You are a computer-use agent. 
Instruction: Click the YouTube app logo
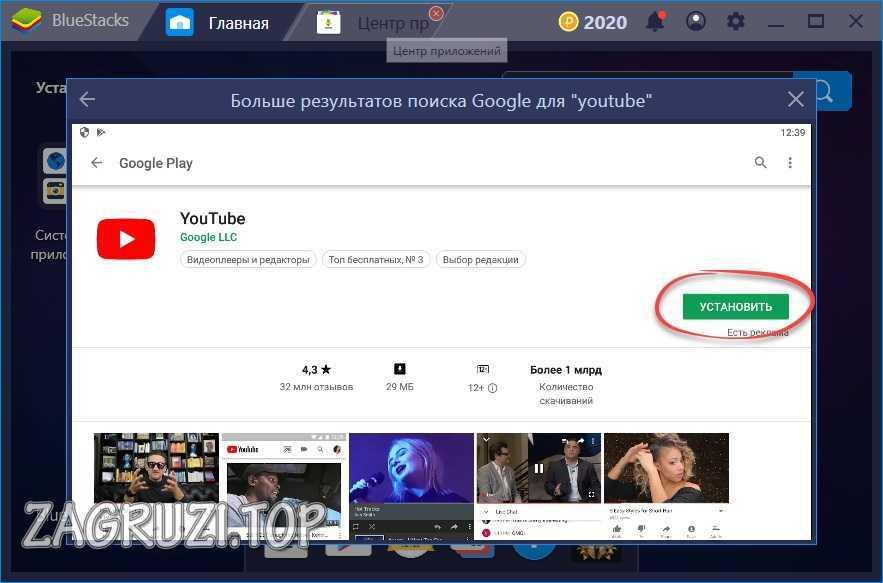point(126,239)
